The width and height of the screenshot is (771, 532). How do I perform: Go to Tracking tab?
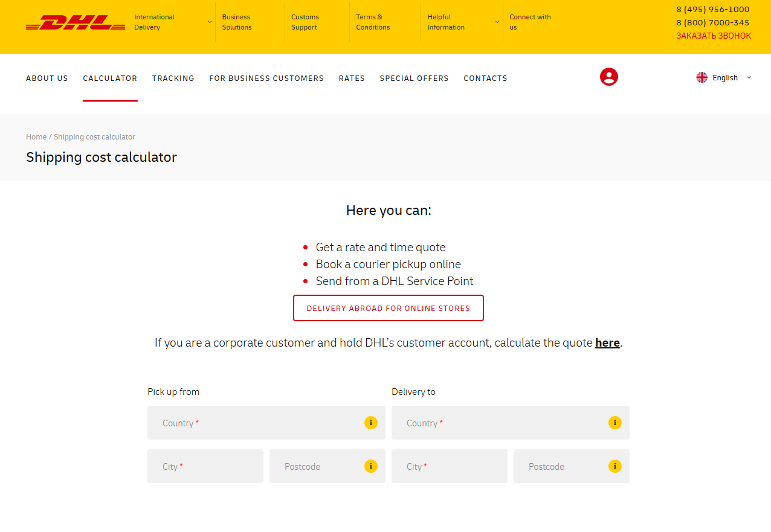click(173, 78)
